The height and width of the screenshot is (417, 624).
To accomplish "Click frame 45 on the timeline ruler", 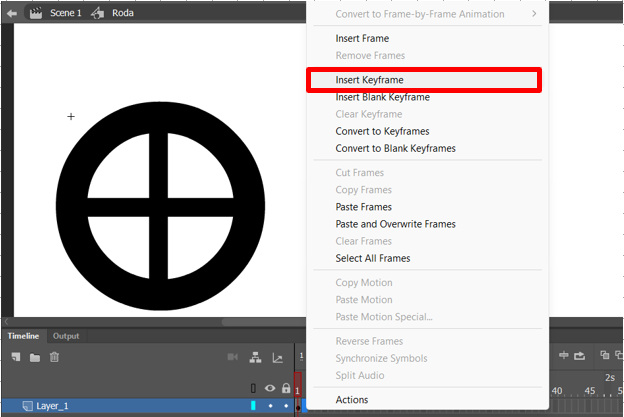I will click(x=590, y=391).
